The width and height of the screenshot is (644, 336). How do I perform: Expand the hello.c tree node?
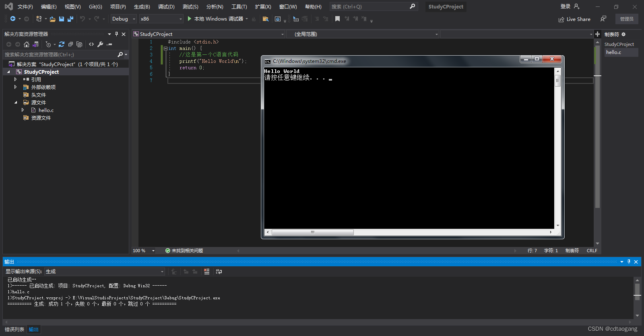[x=23, y=110]
